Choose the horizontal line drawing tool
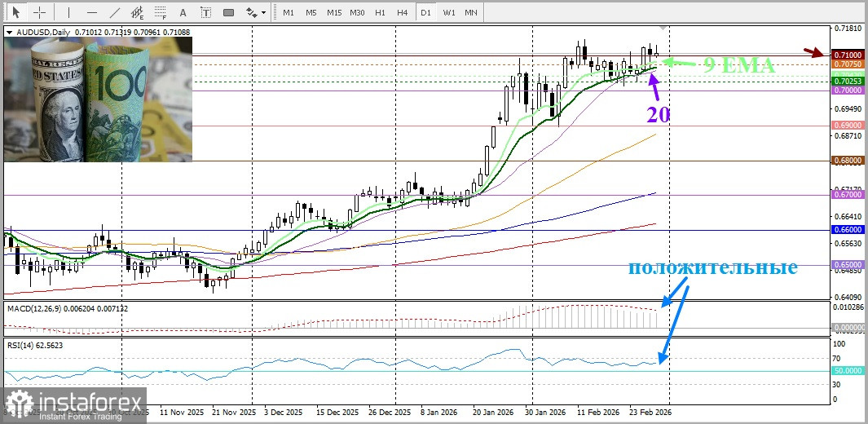Screen dimensions: 868x424 tap(91, 12)
